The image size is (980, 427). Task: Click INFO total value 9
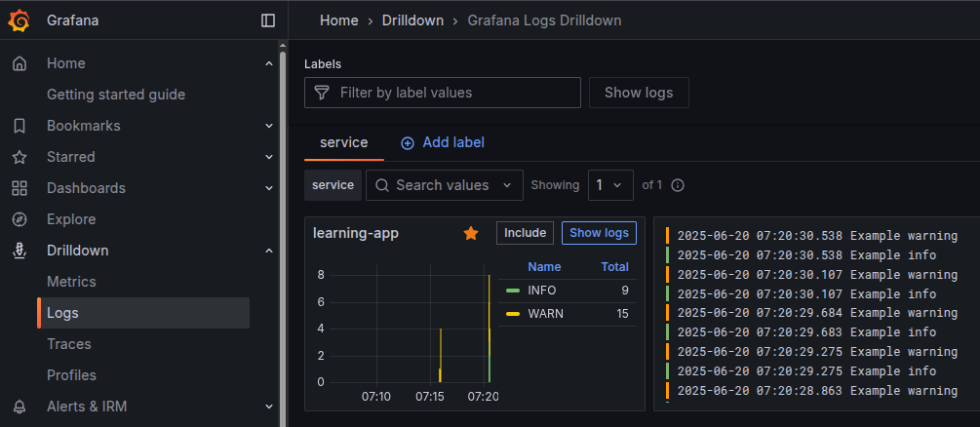pyautogui.click(x=625, y=291)
